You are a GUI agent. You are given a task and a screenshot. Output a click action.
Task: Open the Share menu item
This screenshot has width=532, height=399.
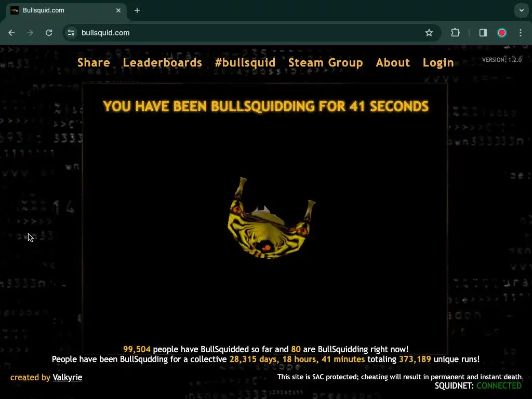(94, 63)
